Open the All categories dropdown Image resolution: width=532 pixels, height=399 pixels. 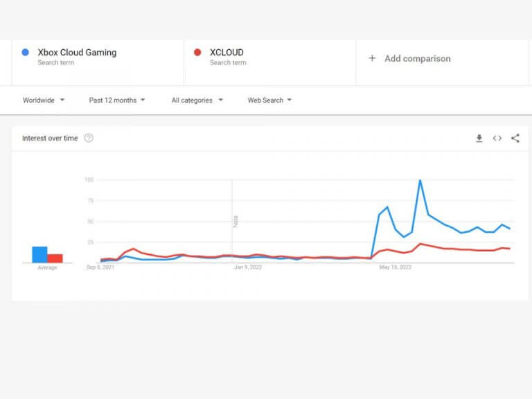(x=197, y=100)
